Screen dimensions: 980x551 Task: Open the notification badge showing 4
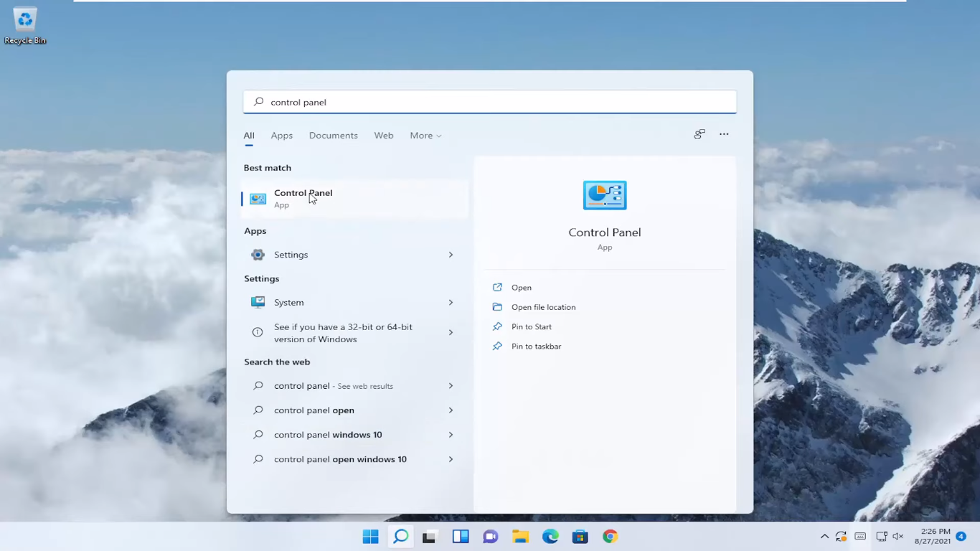(961, 537)
